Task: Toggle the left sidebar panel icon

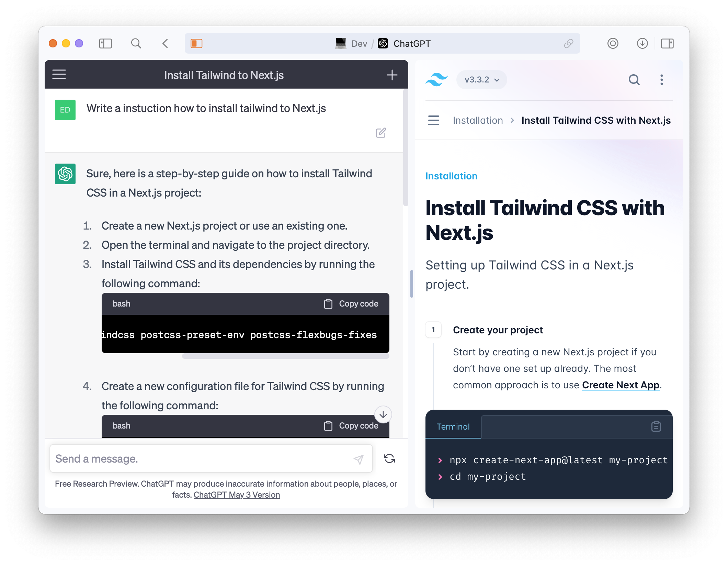Action: [105, 44]
